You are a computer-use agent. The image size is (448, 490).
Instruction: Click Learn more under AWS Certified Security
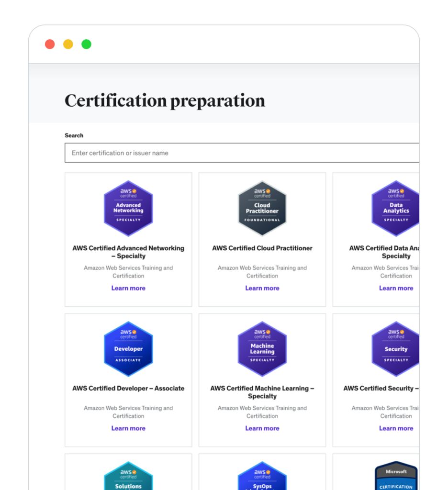[396, 428]
